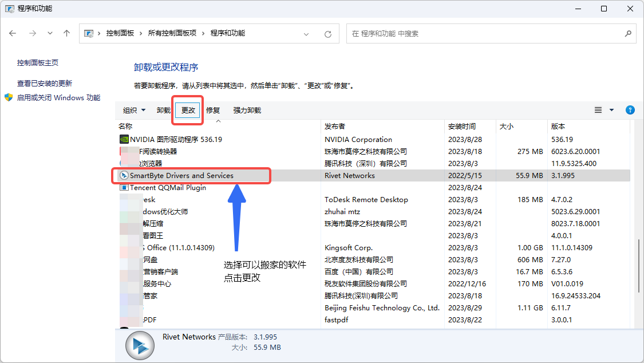Screen dimensions: 644x363
Task: Select the row published by zhuhai mtz
Action: [x=373, y=211]
